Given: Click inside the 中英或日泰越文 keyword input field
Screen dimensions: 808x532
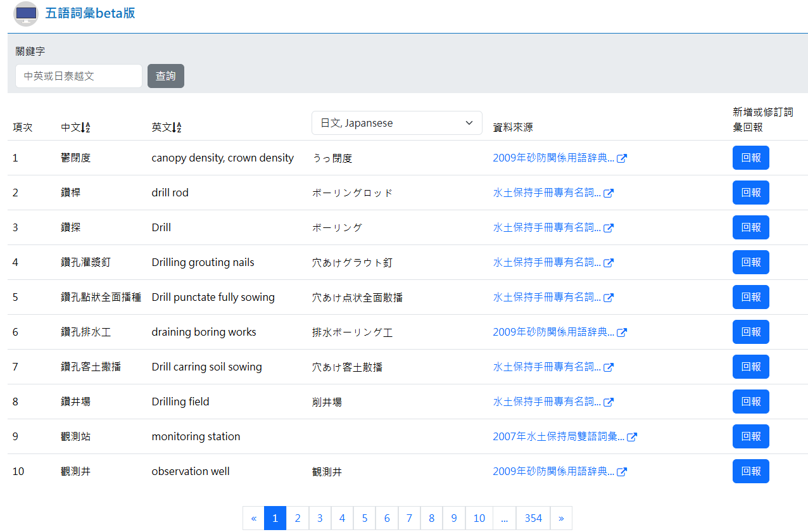Looking at the screenshot, I should click(x=79, y=75).
